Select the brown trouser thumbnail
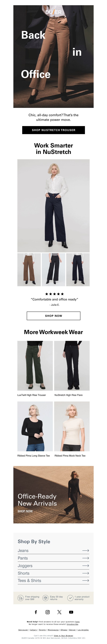This screenshot has width=107, height=644. tap(29, 270)
